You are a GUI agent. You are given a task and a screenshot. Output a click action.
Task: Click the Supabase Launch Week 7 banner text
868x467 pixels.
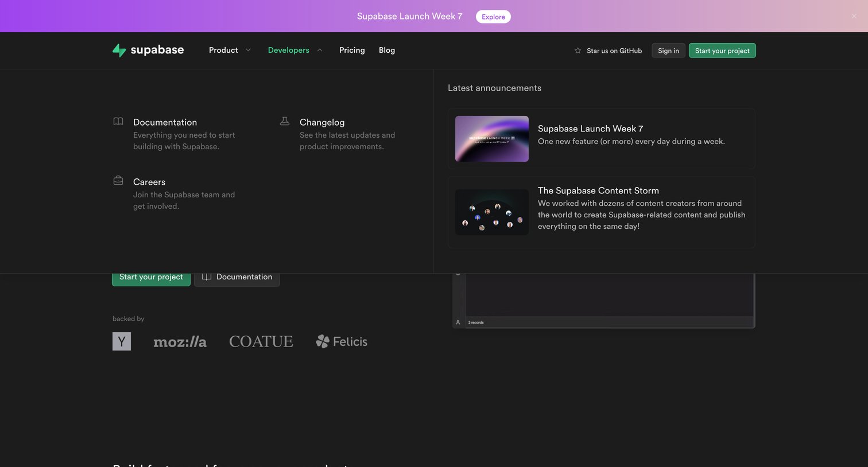409,16
